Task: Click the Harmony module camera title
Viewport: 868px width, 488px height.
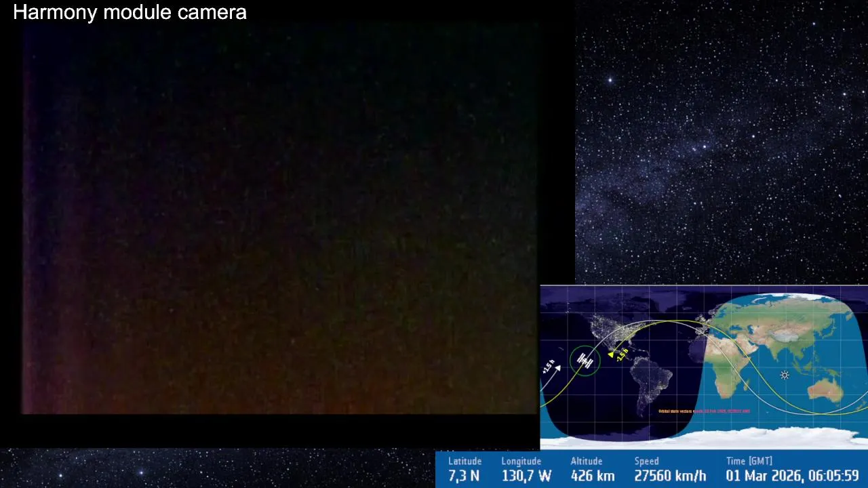Action: click(130, 12)
